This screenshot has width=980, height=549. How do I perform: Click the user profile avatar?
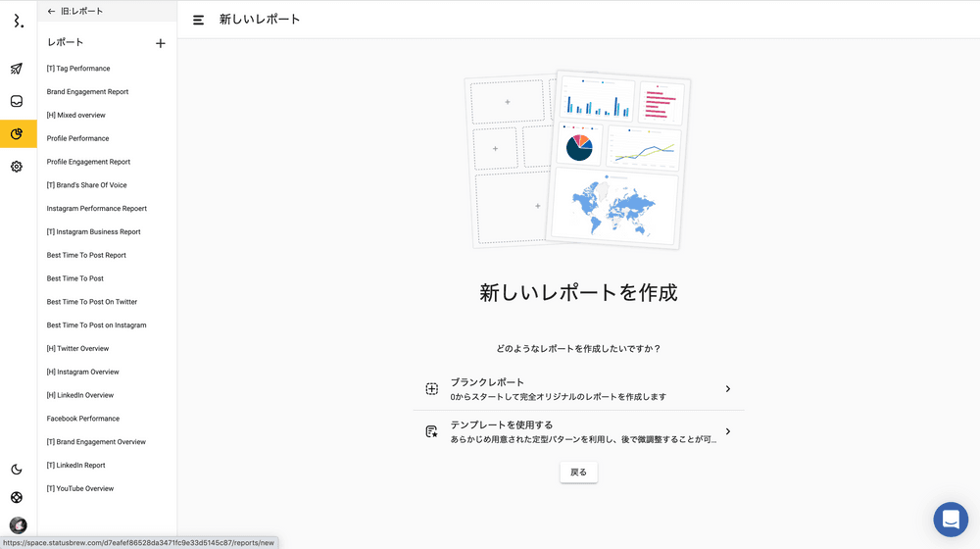click(18, 525)
